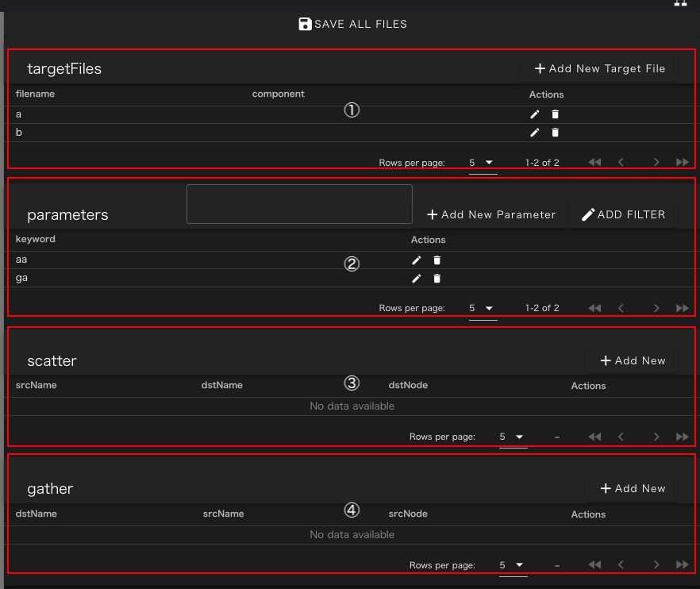Delete target file row 'a'
The width and height of the screenshot is (700, 589).
pyautogui.click(x=556, y=114)
